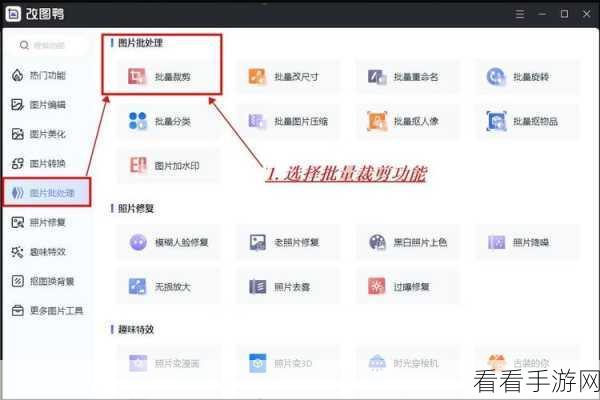Open the 黑白照片上色 tool icon

click(x=377, y=242)
